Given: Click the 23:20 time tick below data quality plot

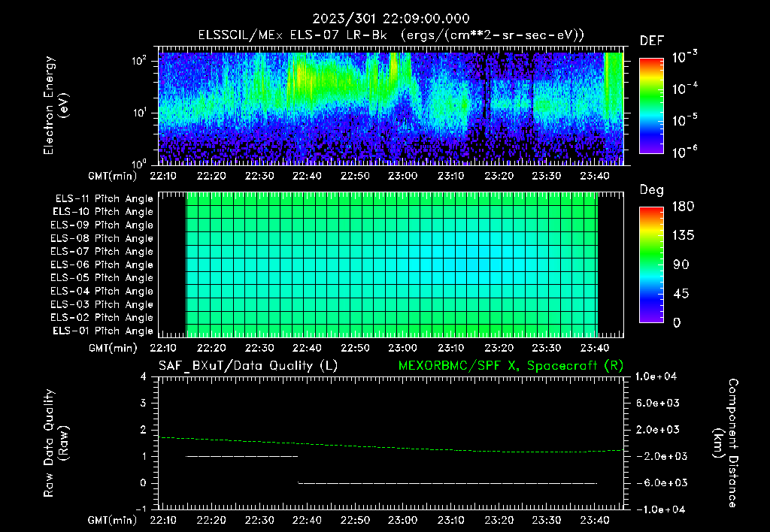Looking at the screenshot, I should tap(499, 521).
